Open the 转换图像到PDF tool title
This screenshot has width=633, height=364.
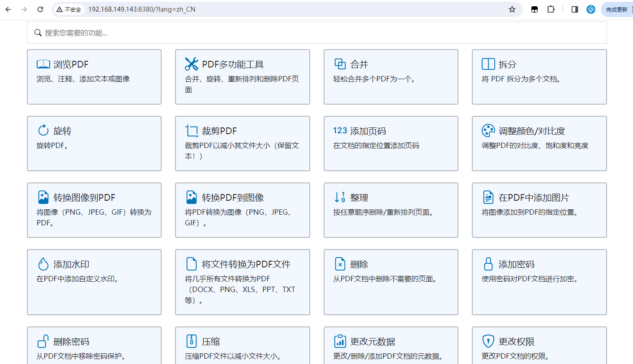tap(84, 198)
